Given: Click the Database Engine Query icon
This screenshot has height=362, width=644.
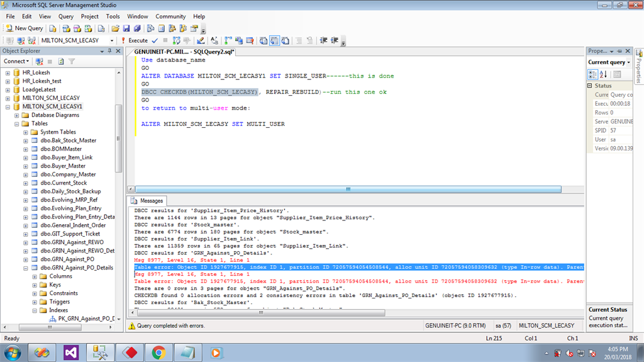Looking at the screenshot, I should point(53,28).
